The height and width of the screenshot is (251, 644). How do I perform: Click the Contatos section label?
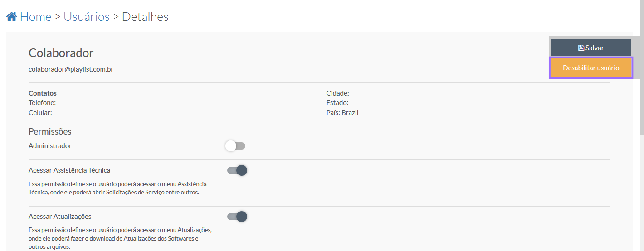pos(43,93)
